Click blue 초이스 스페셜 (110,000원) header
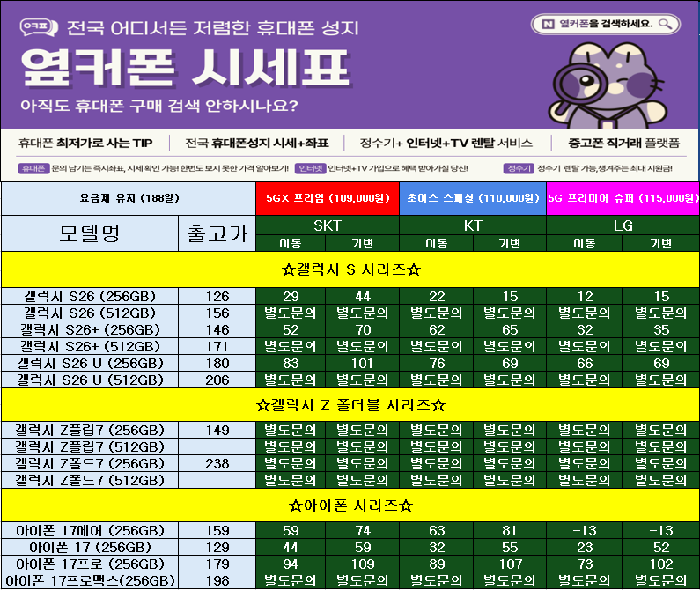 (473, 198)
